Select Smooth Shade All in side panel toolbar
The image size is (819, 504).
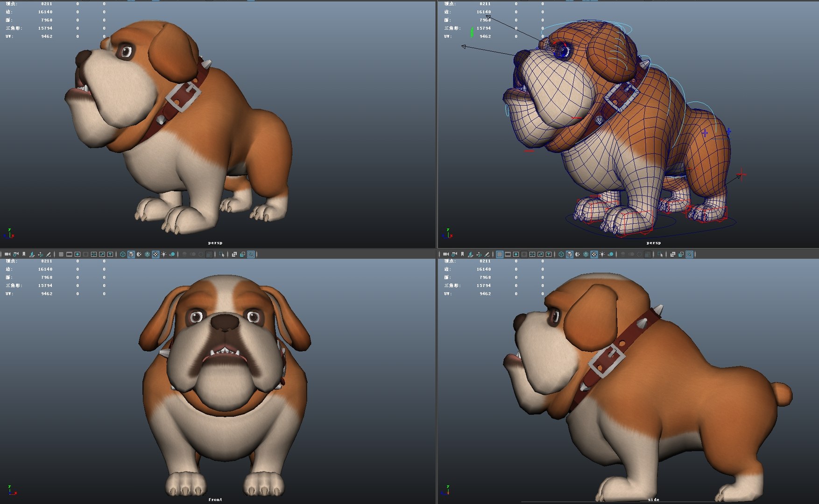[x=570, y=254]
